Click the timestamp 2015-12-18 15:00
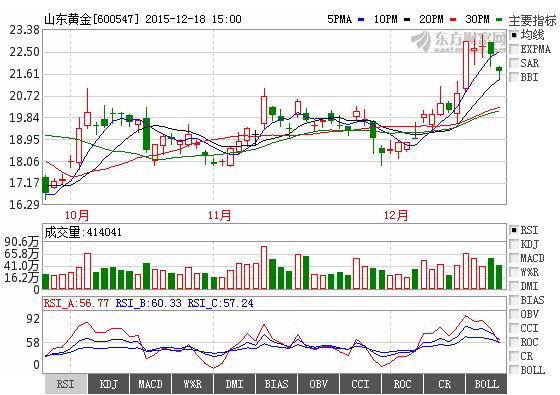The image size is (560, 395). (x=193, y=19)
